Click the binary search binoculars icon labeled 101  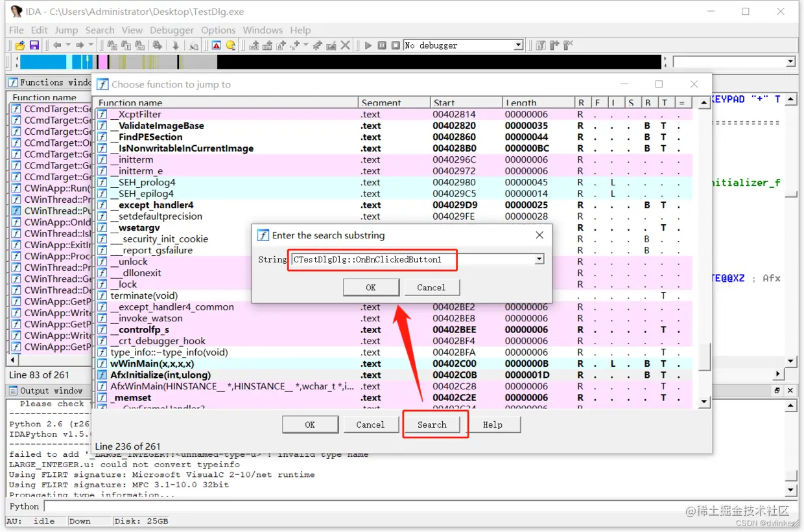click(139, 45)
